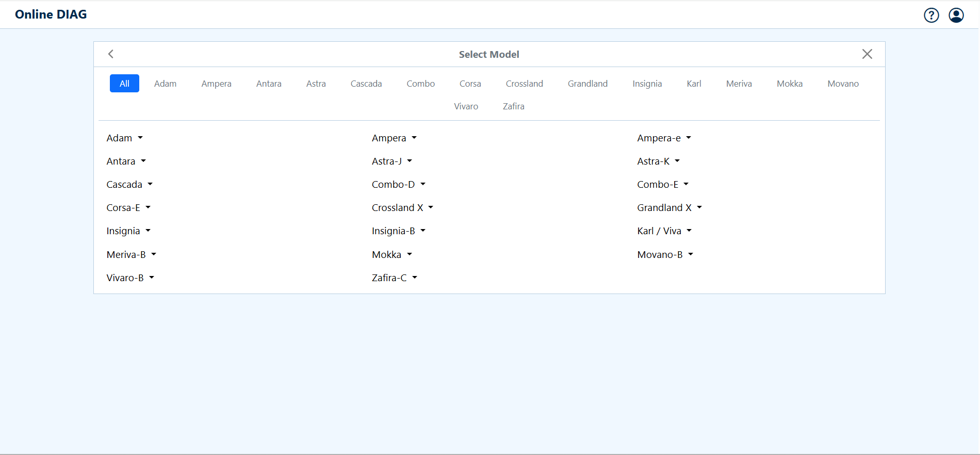
Task: Open the Grandland X model dropdown
Action: [669, 208]
